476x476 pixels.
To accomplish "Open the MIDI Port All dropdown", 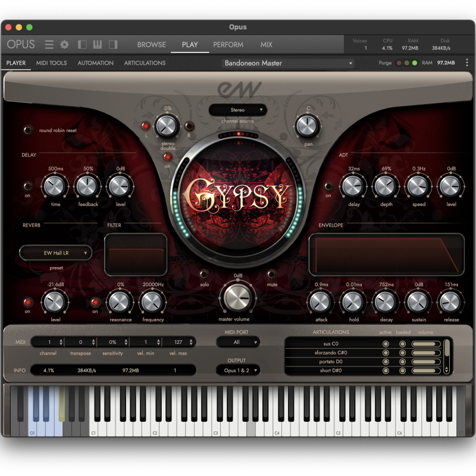I will [x=237, y=342].
